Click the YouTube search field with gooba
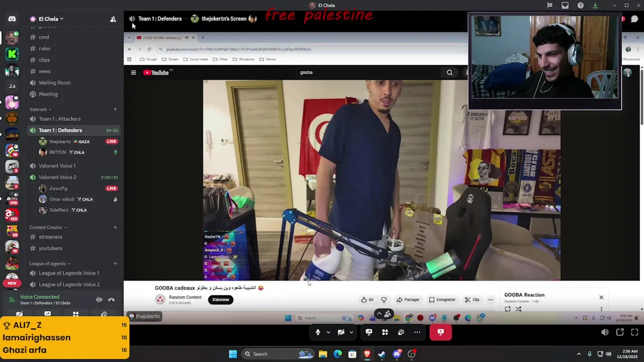Viewport: 644px width, 362px height. [x=370, y=72]
